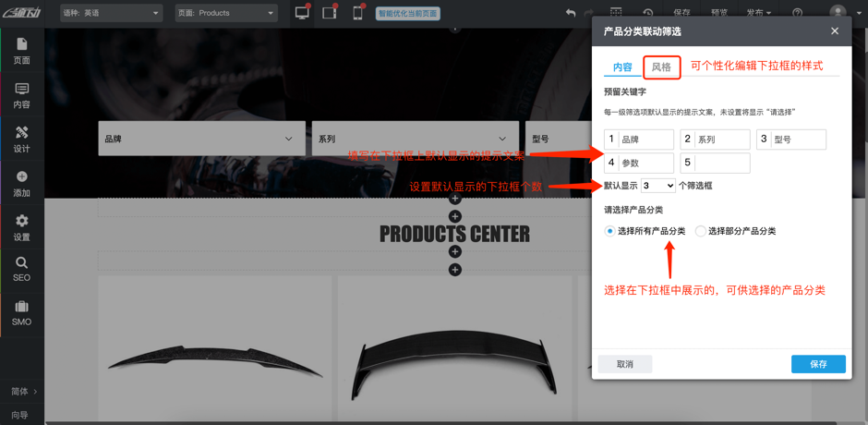This screenshot has width=868, height=425.
Task: Open the SEO search icon in sidebar
Action: click(x=21, y=269)
